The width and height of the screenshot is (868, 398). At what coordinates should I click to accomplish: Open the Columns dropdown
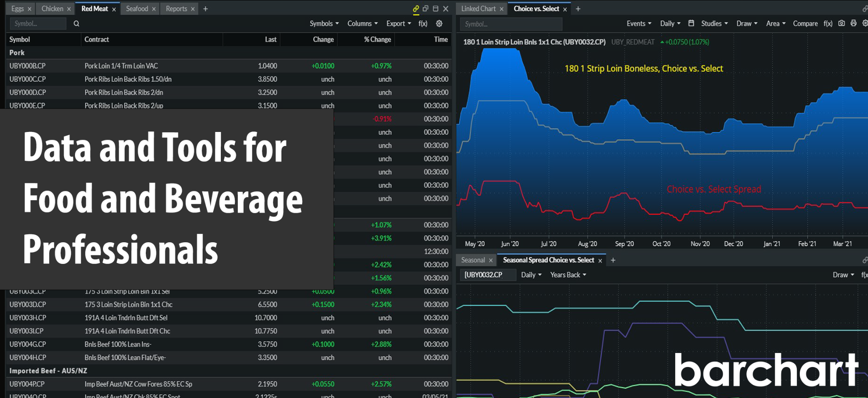coord(363,24)
